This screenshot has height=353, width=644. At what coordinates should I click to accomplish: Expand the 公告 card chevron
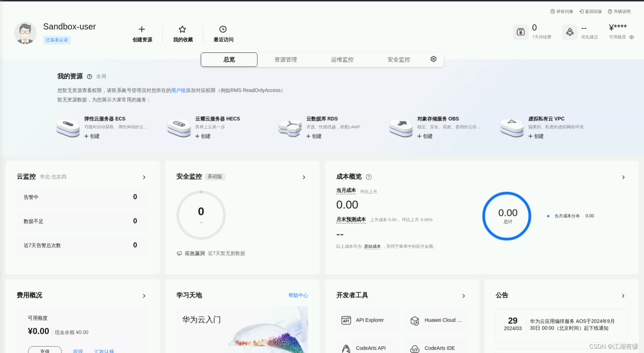[x=623, y=296]
